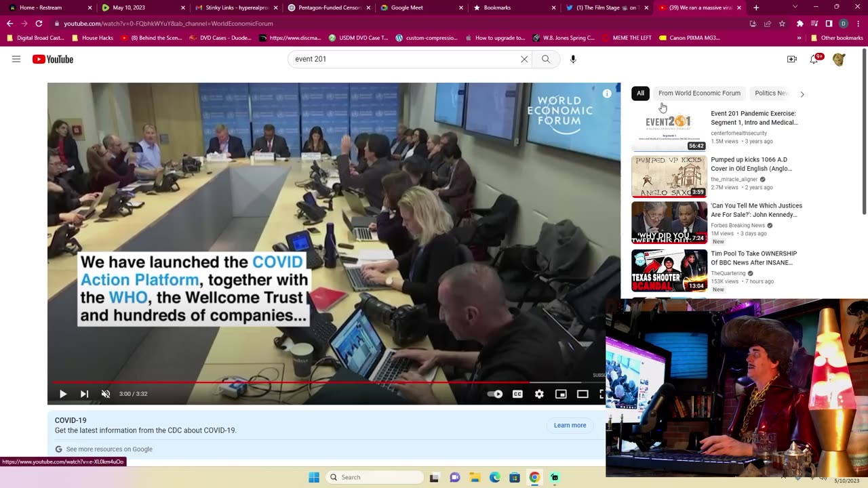This screenshot has height=488, width=868.
Task: Open the Chrome three-dot menu
Action: point(858,24)
